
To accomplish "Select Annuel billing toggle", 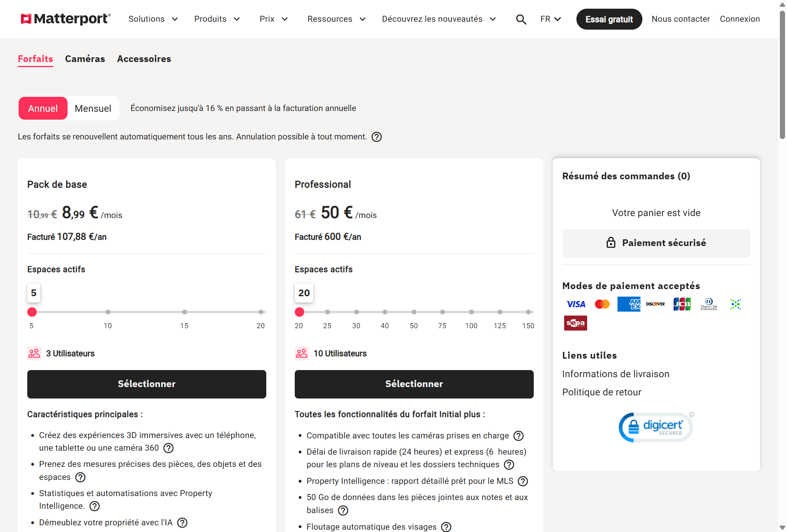I will pos(43,108).
